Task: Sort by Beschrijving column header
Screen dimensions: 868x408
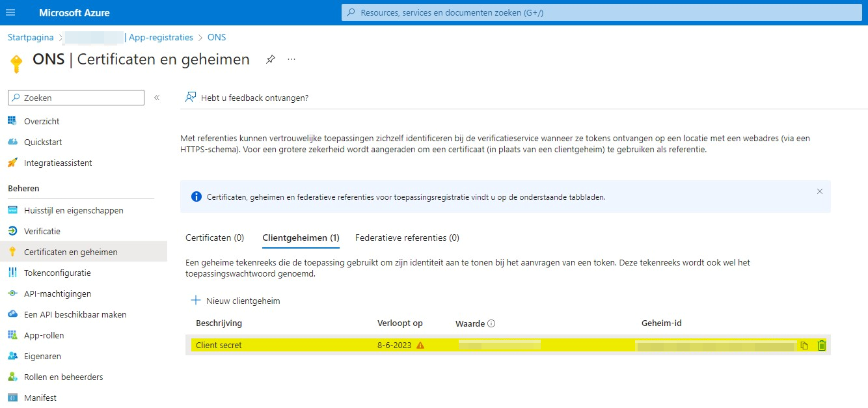Action: [x=219, y=323]
